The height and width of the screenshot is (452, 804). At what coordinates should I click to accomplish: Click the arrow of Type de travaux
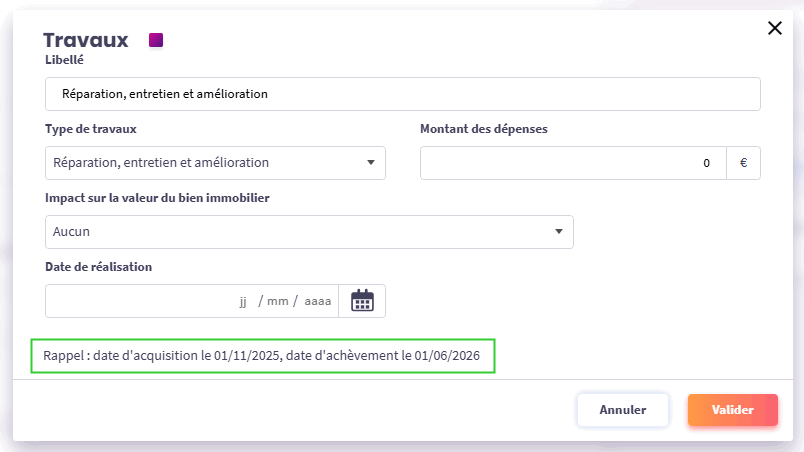coord(370,163)
